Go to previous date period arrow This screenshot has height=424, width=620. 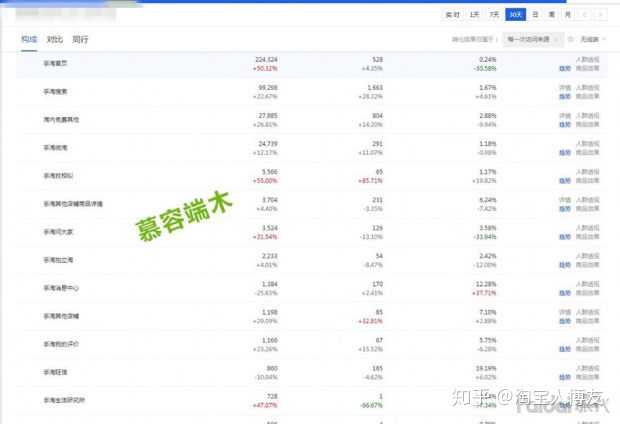pos(585,15)
